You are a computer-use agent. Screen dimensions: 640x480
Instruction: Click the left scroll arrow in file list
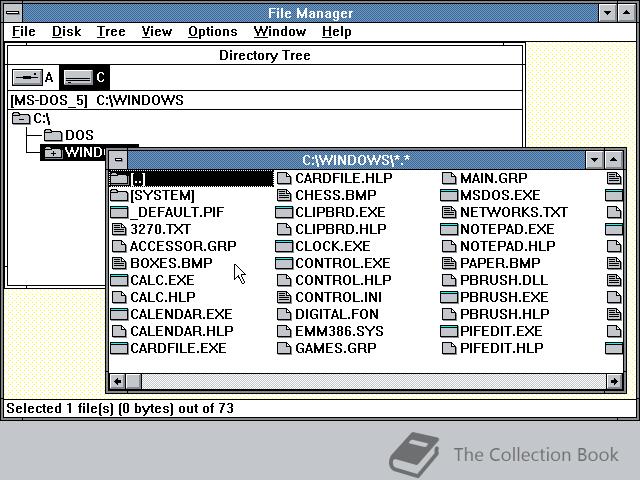point(118,382)
